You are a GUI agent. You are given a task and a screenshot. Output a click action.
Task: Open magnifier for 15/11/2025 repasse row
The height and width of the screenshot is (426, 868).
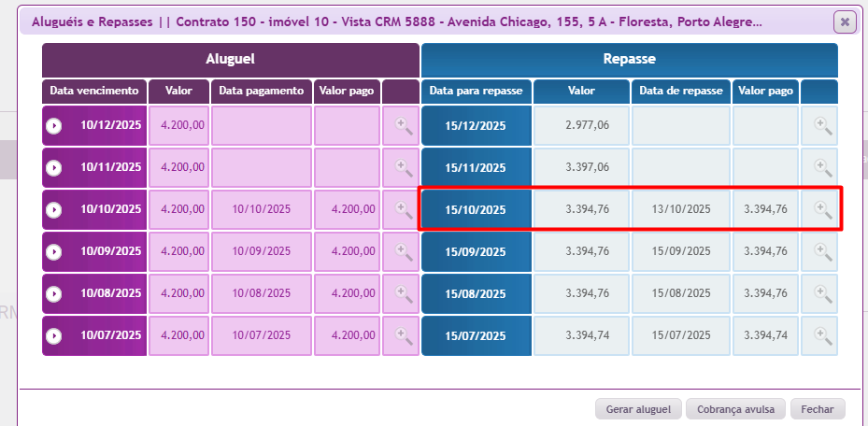click(821, 167)
